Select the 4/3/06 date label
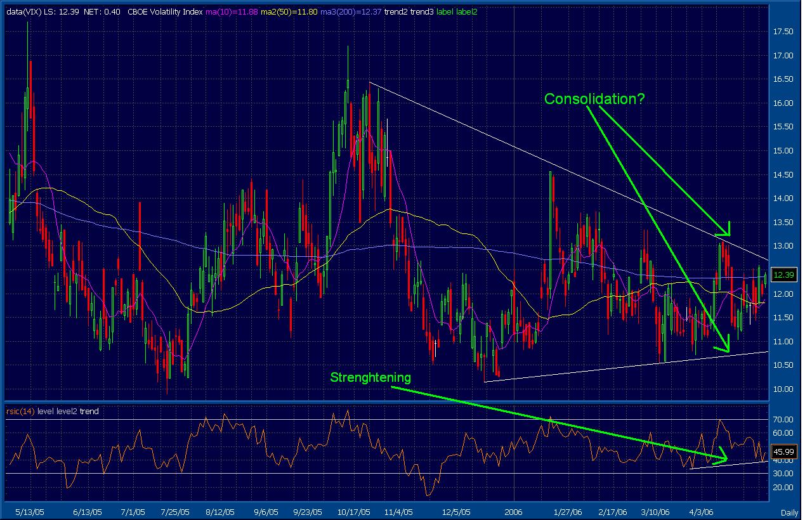This screenshot has height=520, width=812. pyautogui.click(x=700, y=511)
